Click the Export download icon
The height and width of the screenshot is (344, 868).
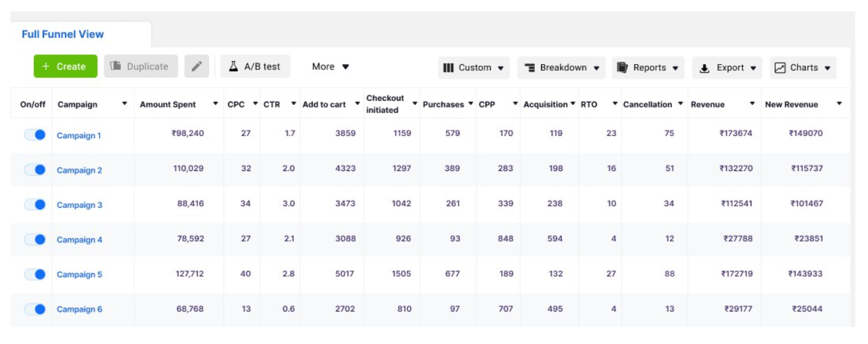705,68
